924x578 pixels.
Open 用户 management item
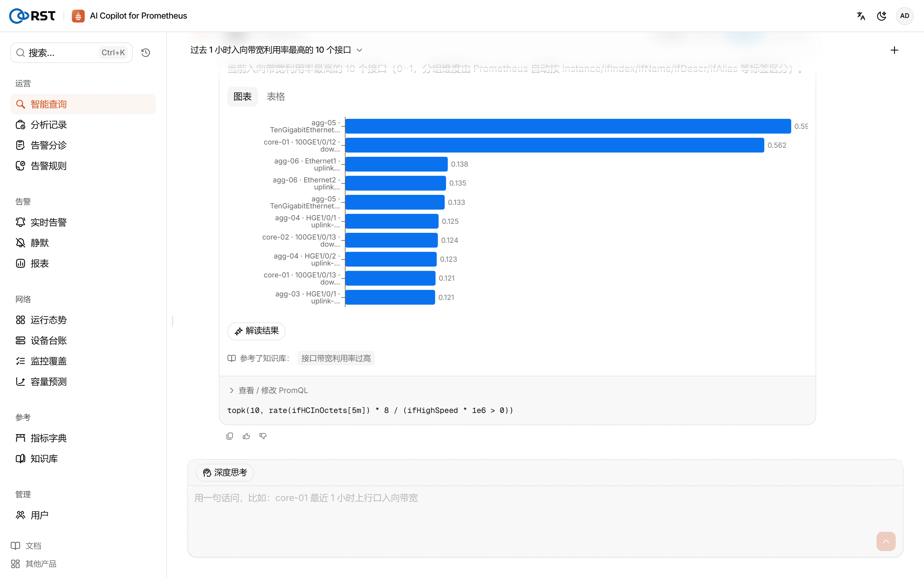coord(83,515)
